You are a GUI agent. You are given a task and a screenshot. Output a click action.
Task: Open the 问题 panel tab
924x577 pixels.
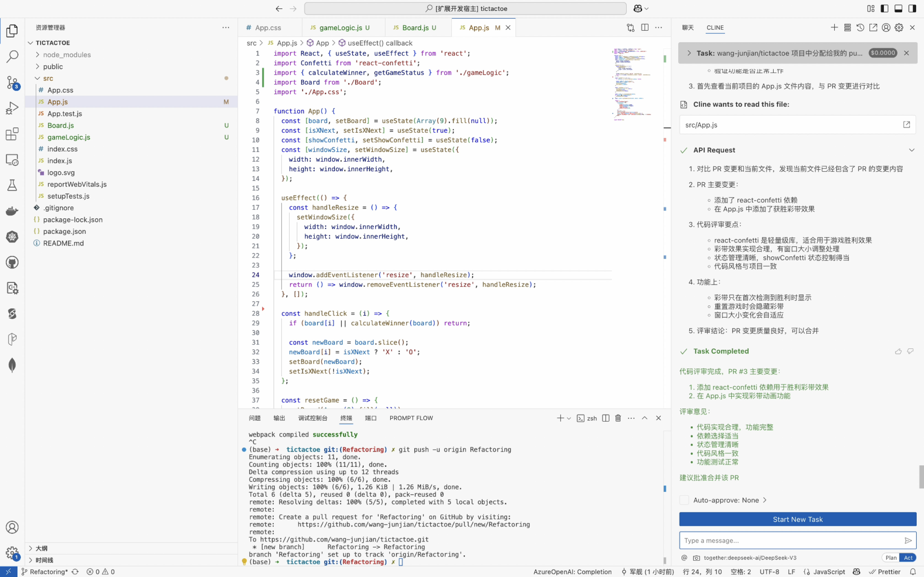254,418
